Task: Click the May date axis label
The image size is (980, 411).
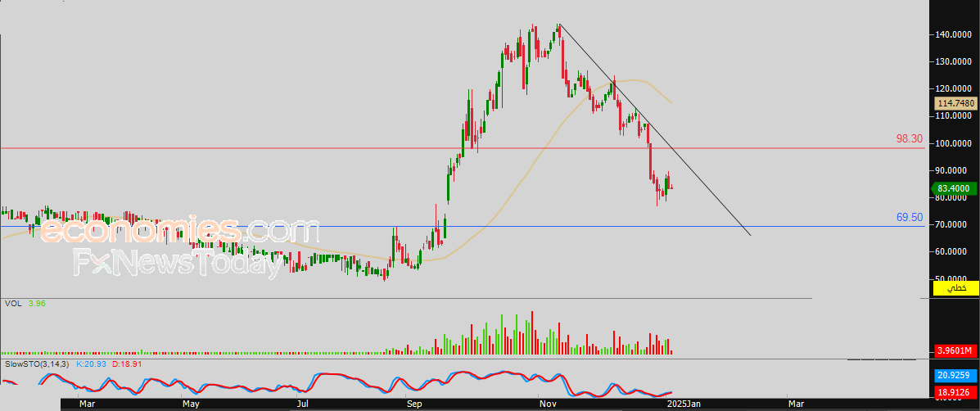Action: point(191,404)
